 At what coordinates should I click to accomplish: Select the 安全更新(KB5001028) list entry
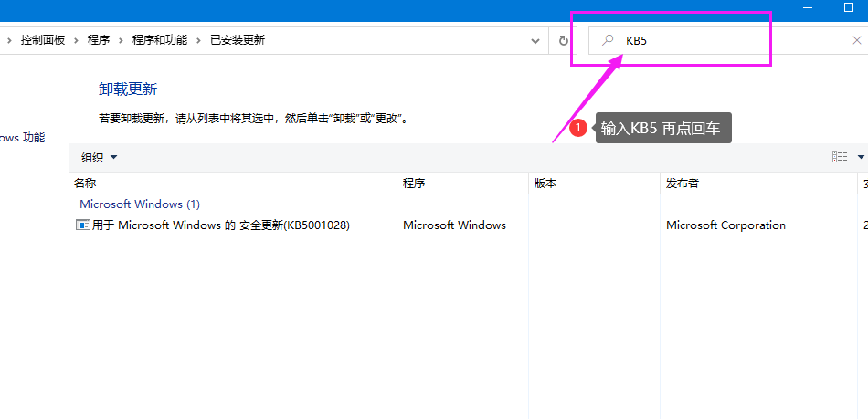click(221, 225)
